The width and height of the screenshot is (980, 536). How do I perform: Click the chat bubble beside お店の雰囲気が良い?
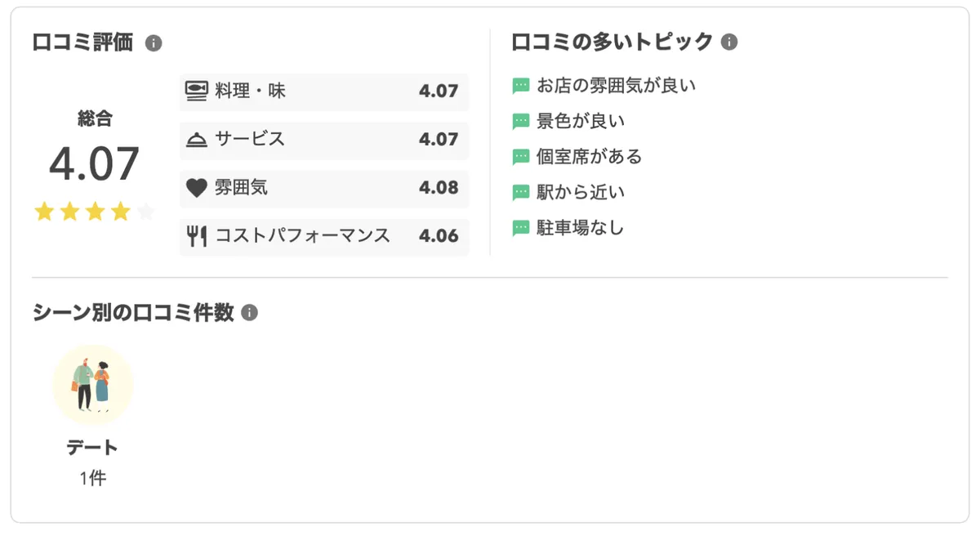pos(521,86)
